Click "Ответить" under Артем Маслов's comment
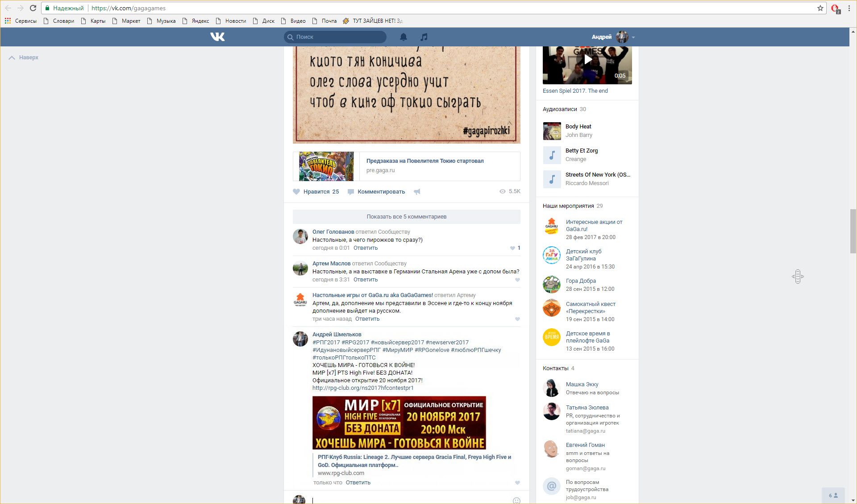Screen dimensions: 857x504 click(x=365, y=280)
